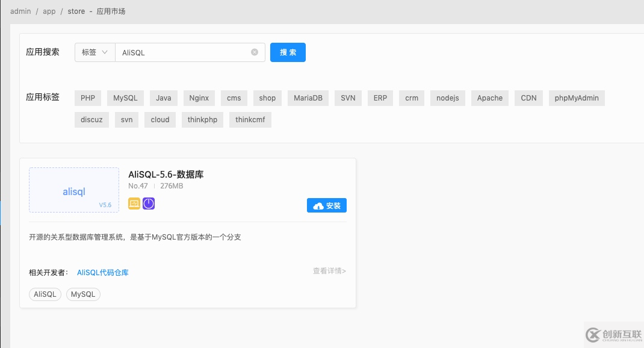Choose the shop tag filter

tap(267, 98)
